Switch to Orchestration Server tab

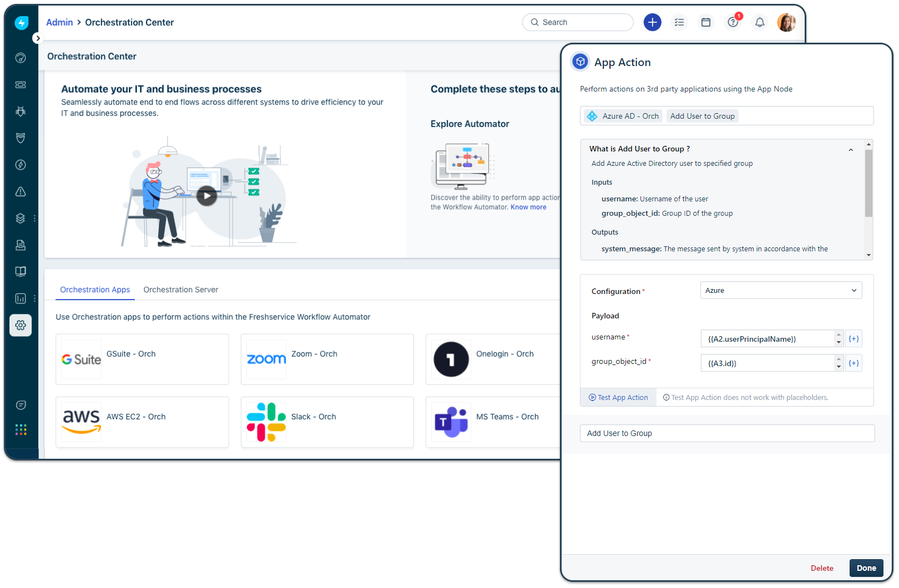(x=180, y=290)
